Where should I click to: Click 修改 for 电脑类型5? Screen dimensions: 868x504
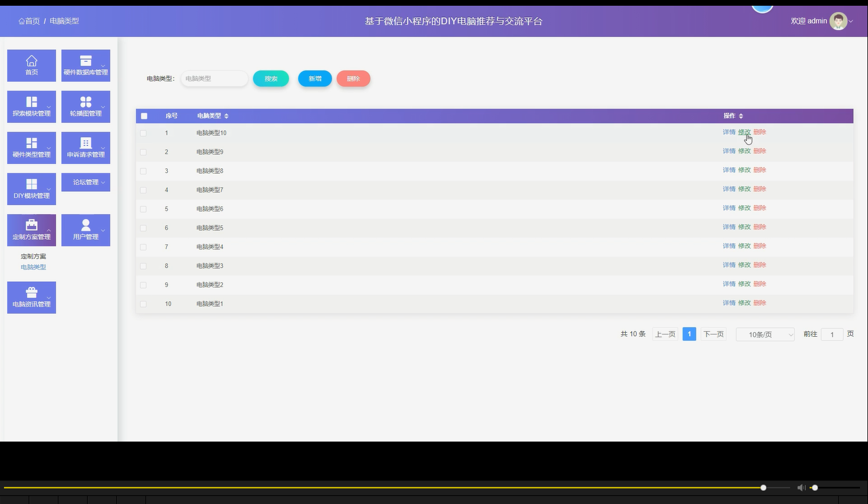(x=744, y=227)
